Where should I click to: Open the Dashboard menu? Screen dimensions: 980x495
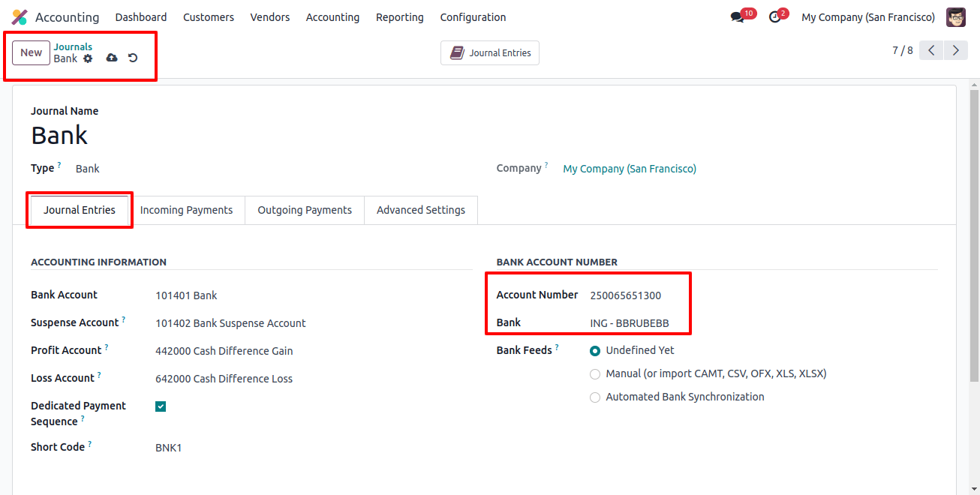(141, 17)
